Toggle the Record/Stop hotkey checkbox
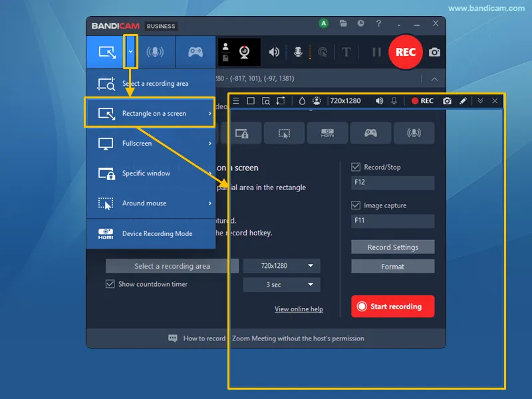The image size is (532, 399). click(356, 167)
